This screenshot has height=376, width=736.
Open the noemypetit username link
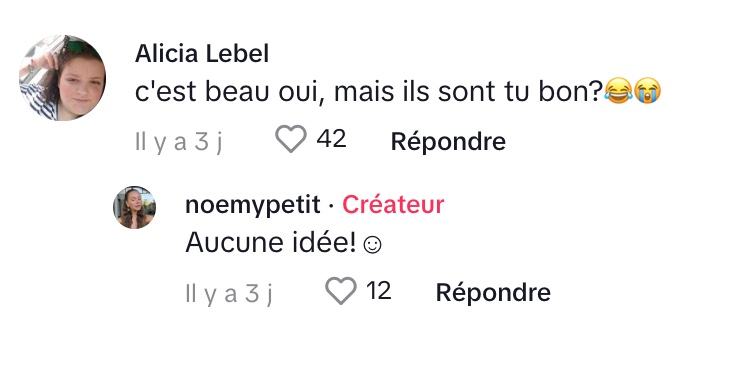point(253,206)
